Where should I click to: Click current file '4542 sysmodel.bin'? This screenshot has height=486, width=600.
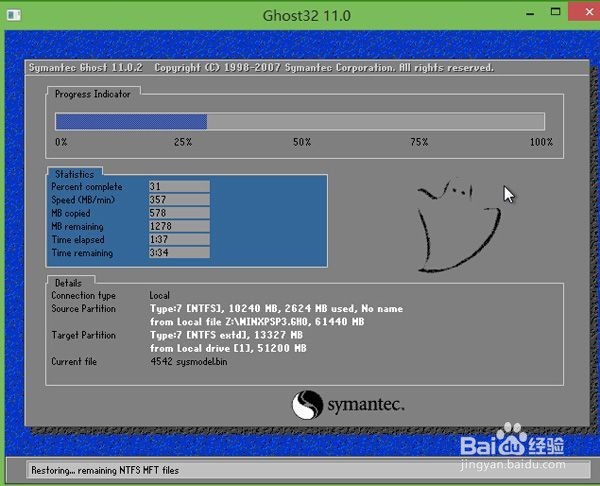189,362
